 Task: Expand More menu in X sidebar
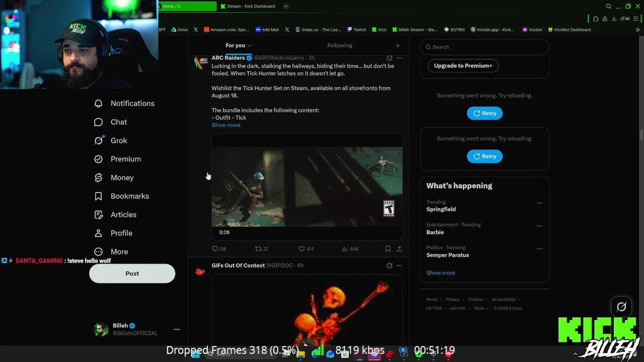click(x=111, y=252)
